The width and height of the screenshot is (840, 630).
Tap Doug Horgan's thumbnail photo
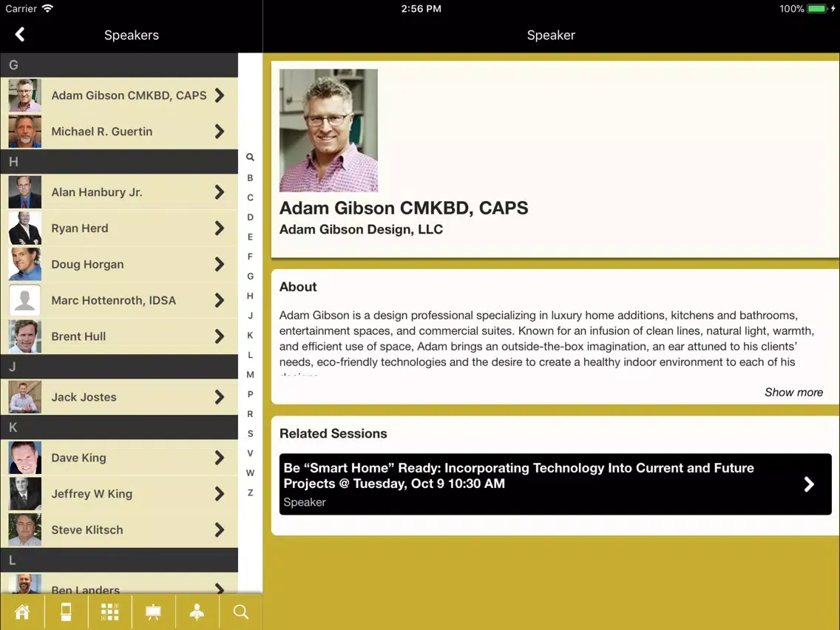click(24, 264)
